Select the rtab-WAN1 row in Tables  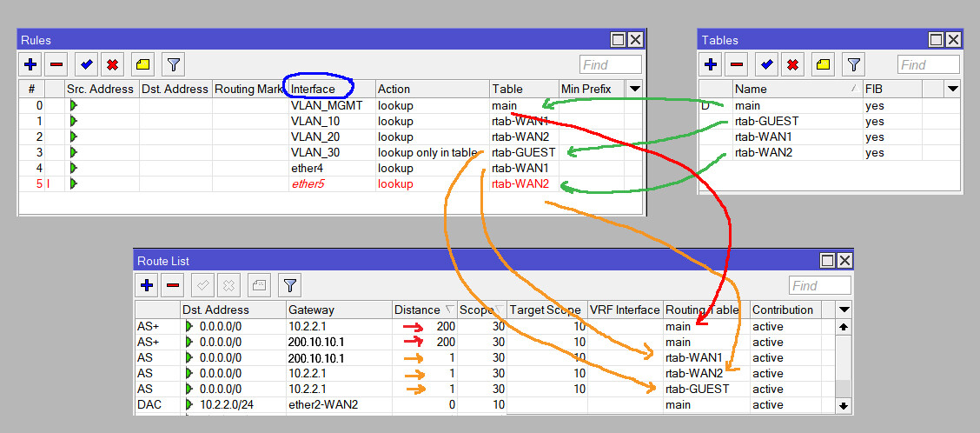(830, 137)
